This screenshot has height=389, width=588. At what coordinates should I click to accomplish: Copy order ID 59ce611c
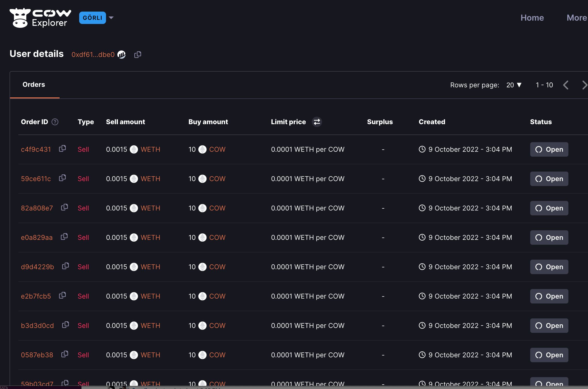[x=62, y=178]
